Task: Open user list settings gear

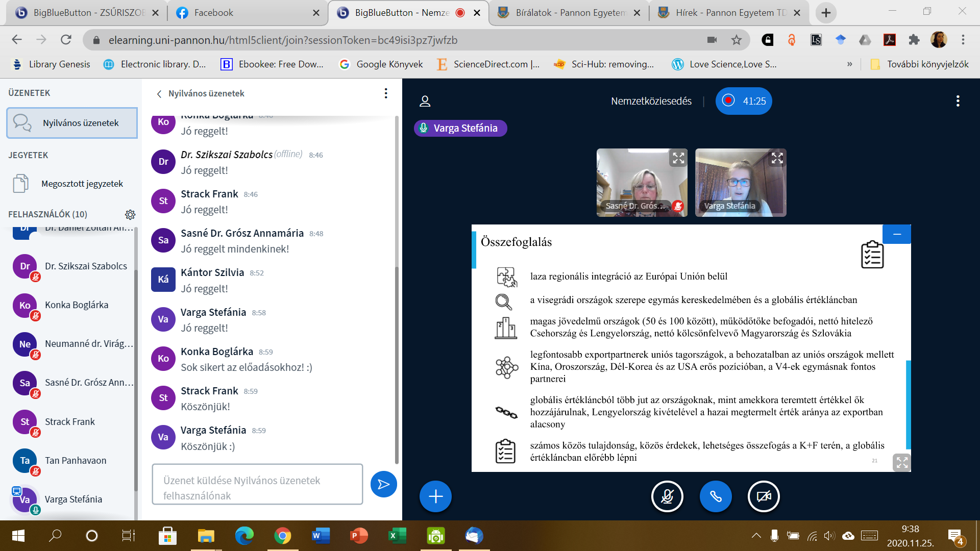Action: pos(130,214)
